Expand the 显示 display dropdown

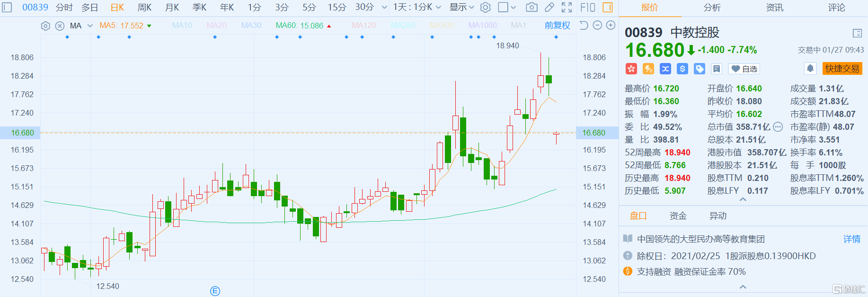pos(461,7)
